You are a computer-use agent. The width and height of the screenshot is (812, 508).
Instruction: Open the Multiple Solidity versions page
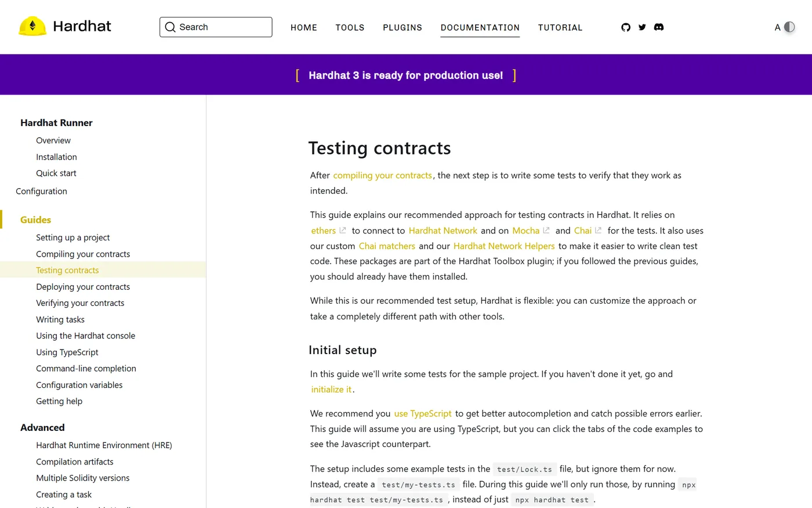coord(83,478)
